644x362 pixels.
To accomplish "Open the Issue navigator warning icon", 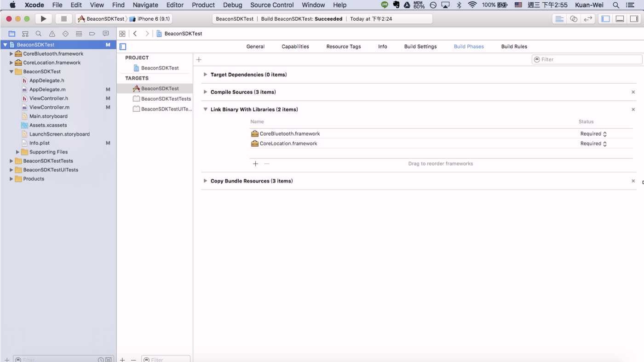I will click(x=52, y=34).
